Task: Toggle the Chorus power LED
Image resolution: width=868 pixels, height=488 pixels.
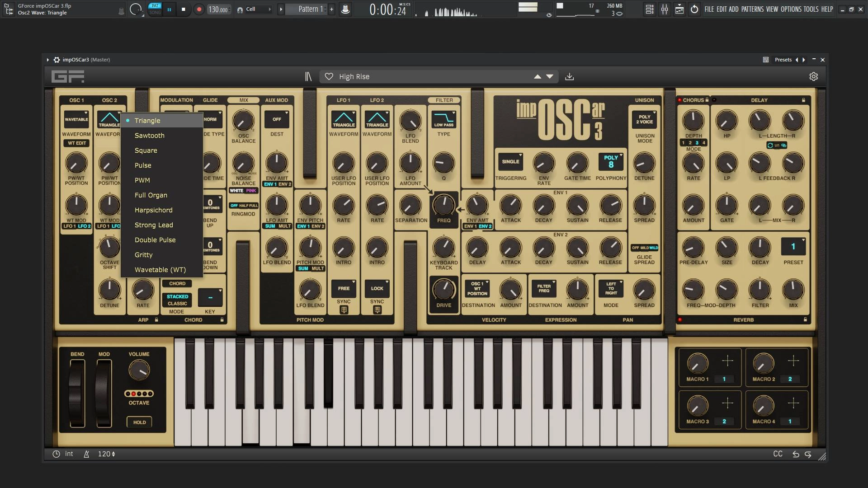Action: pos(679,100)
